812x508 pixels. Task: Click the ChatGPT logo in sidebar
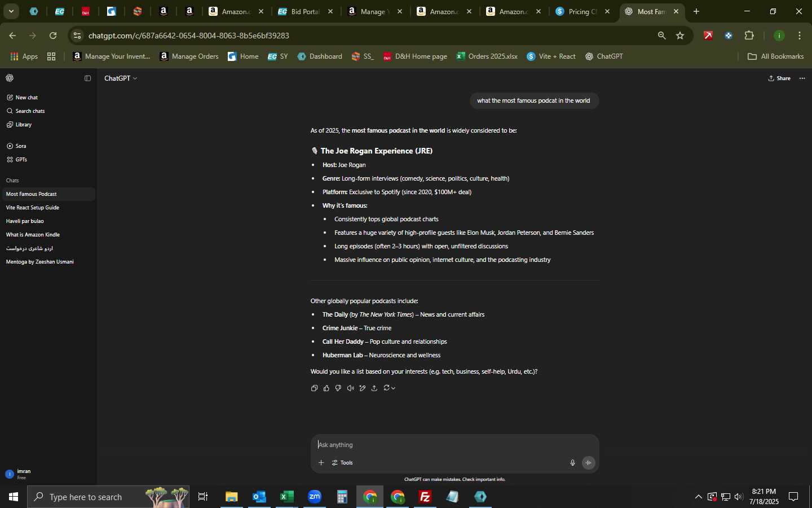click(x=10, y=78)
